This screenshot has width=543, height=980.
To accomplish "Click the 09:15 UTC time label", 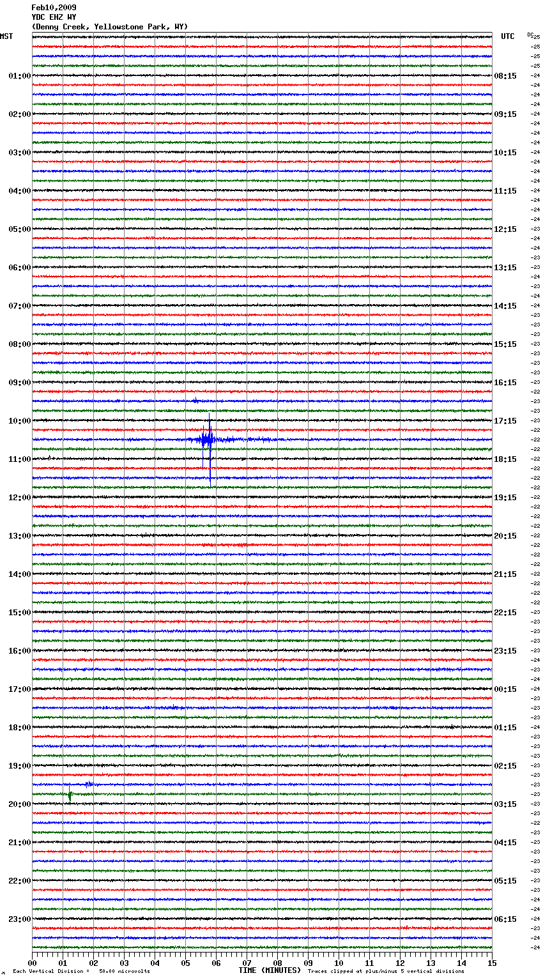I will [x=505, y=114].
